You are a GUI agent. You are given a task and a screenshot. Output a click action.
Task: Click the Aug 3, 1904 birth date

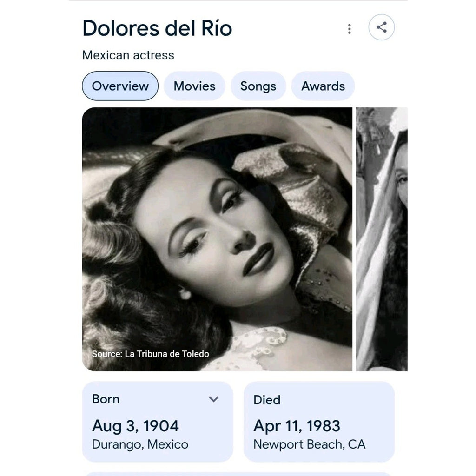coord(135,425)
